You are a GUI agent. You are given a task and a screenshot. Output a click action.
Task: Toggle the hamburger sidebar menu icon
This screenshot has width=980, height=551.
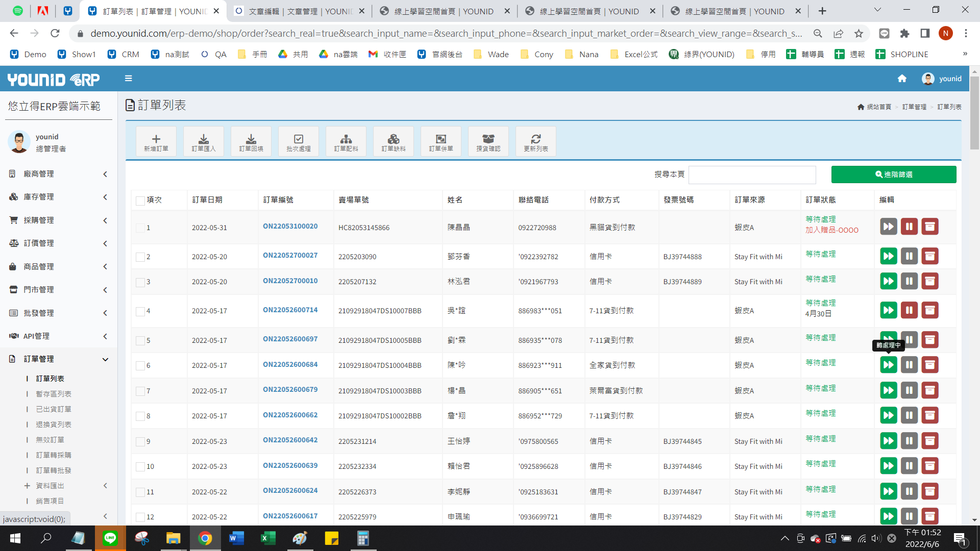click(129, 79)
